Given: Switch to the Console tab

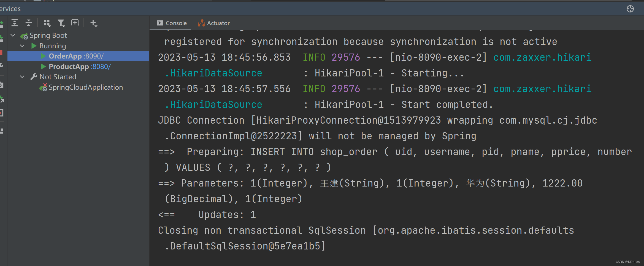Looking at the screenshot, I should click(x=172, y=23).
